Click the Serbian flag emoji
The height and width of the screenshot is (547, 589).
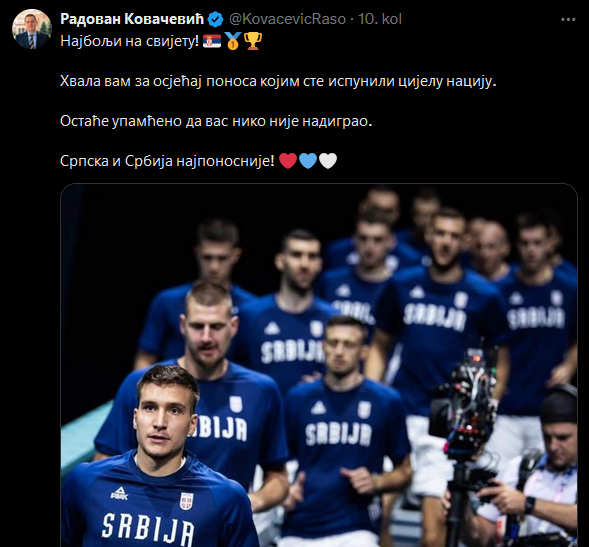pos(212,41)
